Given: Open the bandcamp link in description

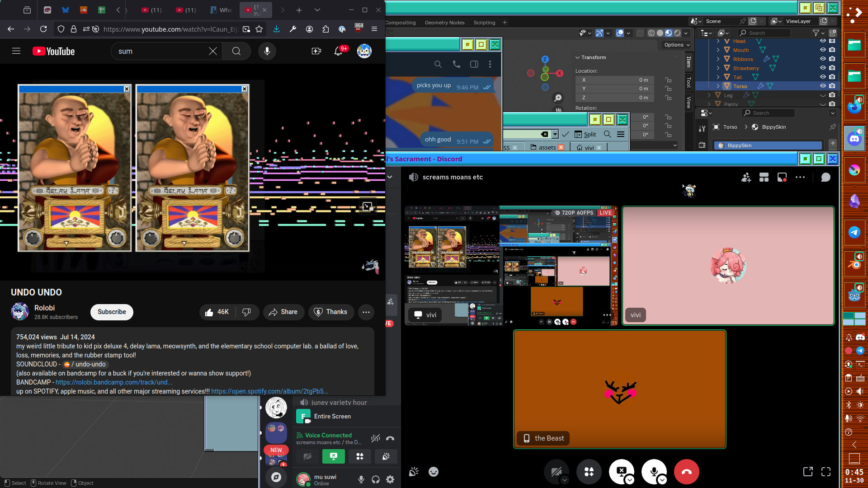Looking at the screenshot, I should tap(114, 382).
